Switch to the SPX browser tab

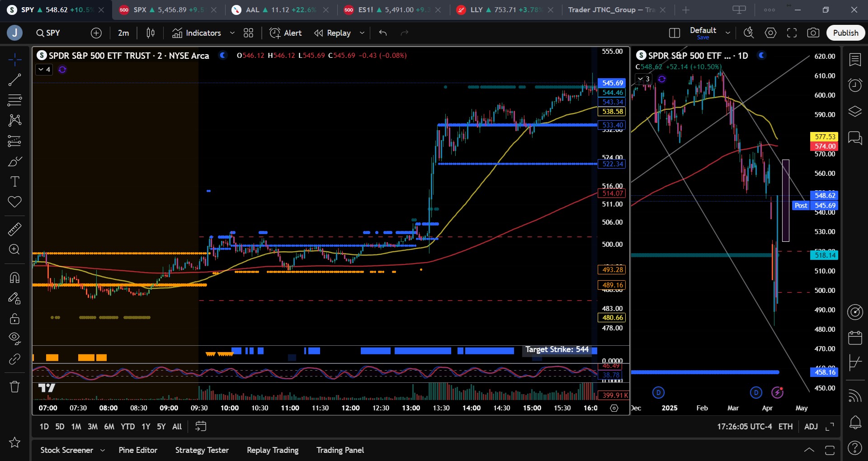(x=168, y=10)
